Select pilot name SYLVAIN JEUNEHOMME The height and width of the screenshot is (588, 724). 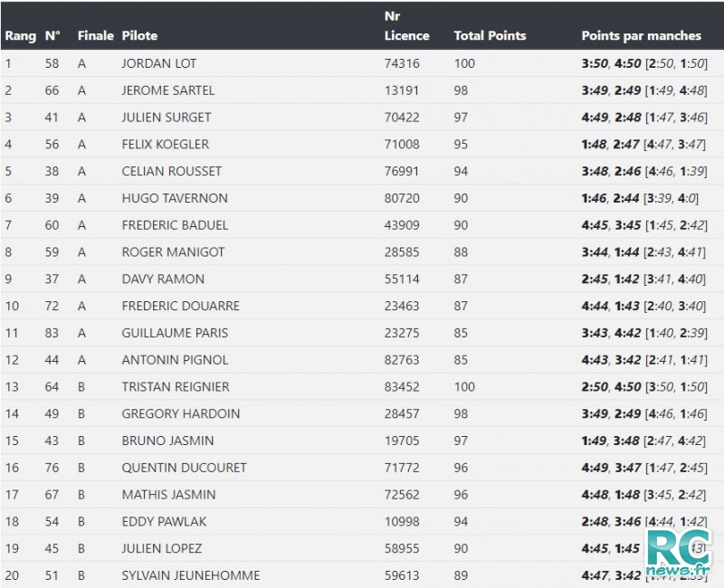coord(191,575)
